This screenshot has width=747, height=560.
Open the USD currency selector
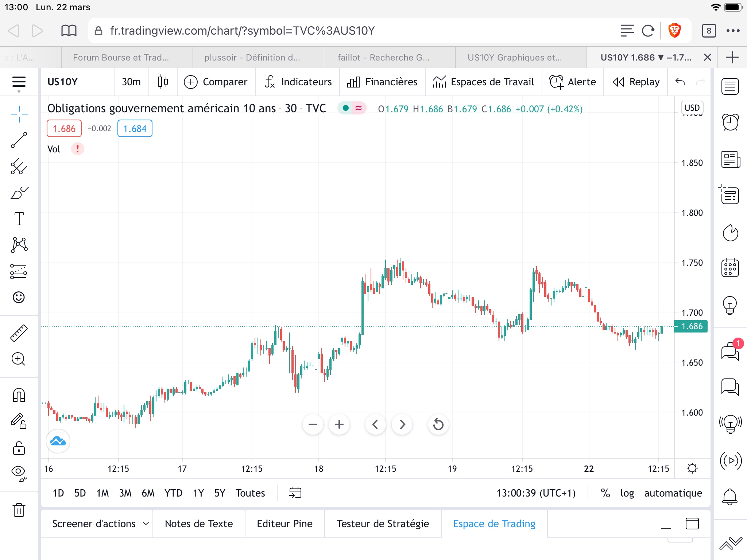click(x=692, y=108)
